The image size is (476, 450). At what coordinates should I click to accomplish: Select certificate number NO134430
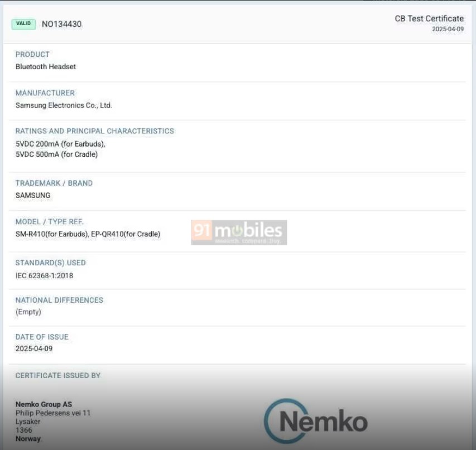[x=61, y=25]
